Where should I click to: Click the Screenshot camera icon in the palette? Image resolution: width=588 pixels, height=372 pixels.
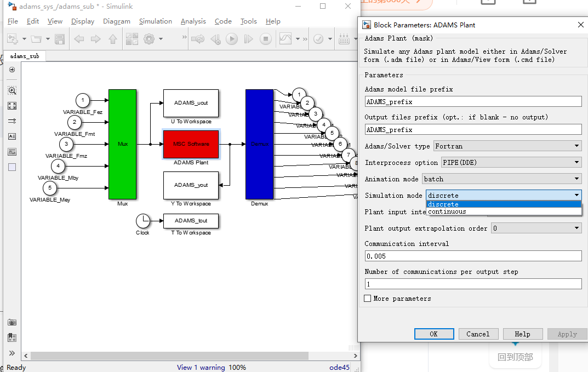point(12,322)
